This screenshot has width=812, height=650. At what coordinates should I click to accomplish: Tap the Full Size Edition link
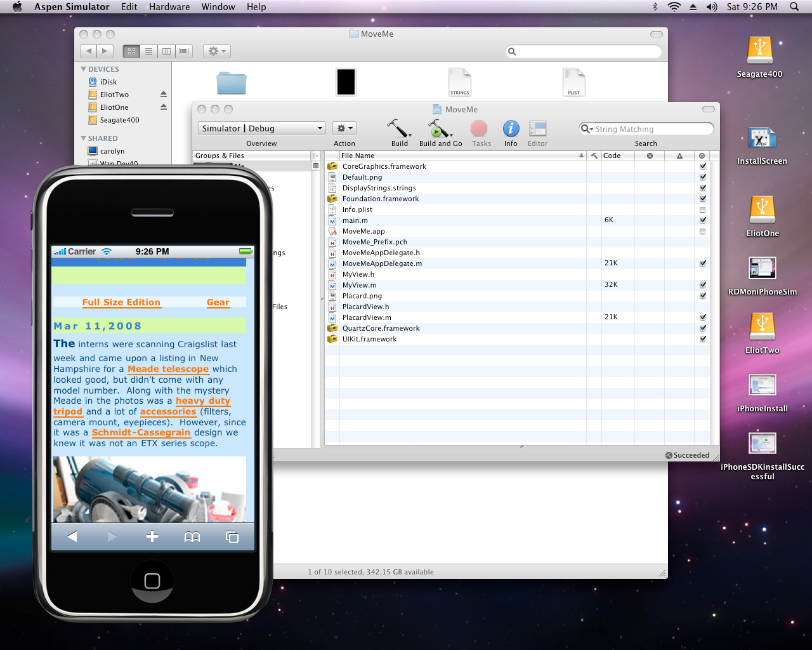pos(121,303)
